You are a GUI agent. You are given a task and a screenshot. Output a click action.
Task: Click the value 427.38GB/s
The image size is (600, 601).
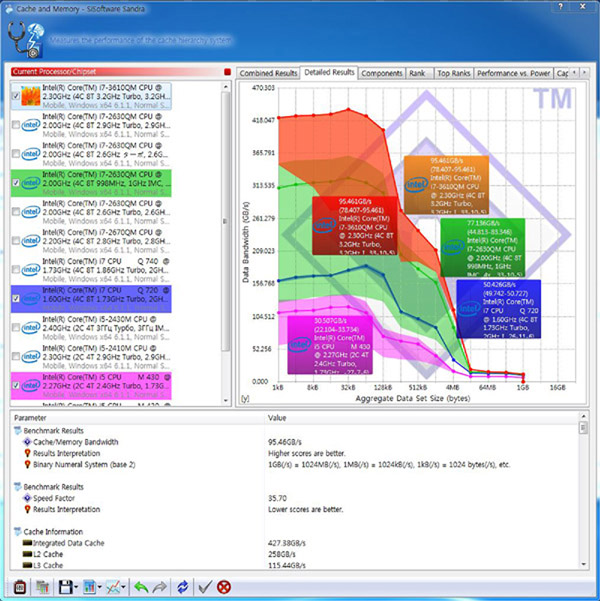click(286, 543)
